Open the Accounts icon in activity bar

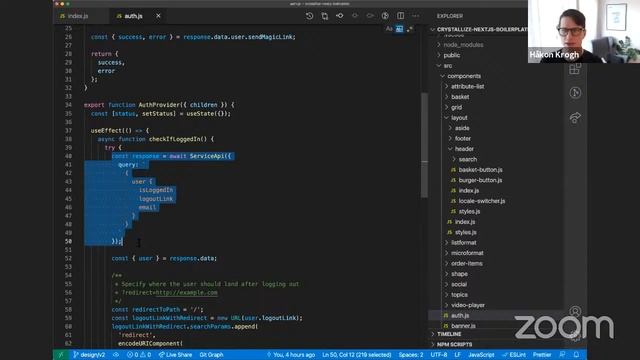(x=575, y=312)
